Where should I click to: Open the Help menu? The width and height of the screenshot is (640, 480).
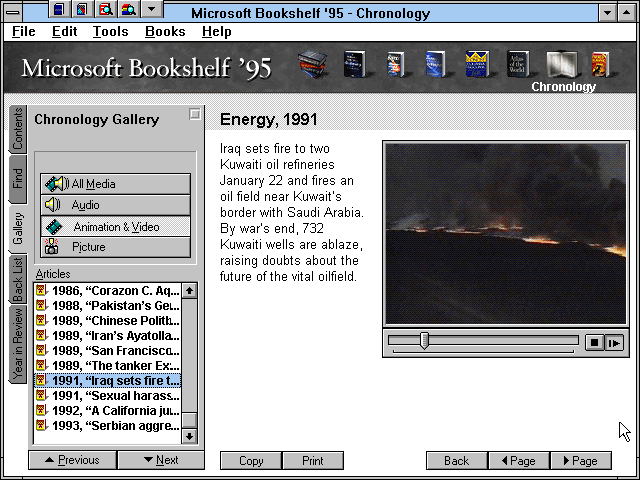point(217,31)
